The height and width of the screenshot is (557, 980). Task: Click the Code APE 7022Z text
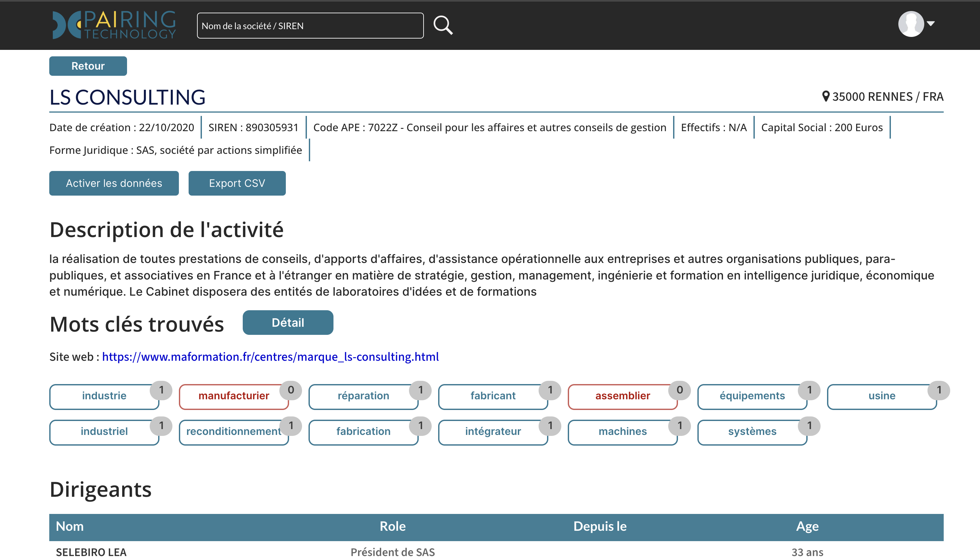[490, 127]
